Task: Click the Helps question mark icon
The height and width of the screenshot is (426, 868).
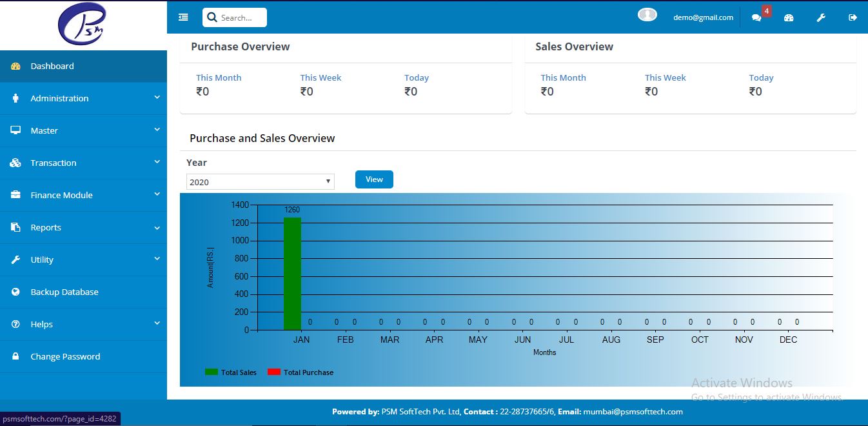Action: tap(16, 324)
